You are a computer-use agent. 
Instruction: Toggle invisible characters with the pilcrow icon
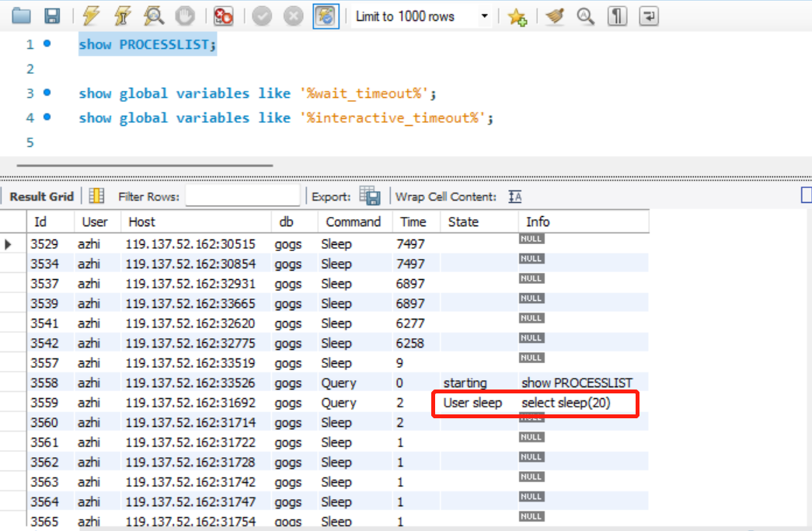[617, 16]
